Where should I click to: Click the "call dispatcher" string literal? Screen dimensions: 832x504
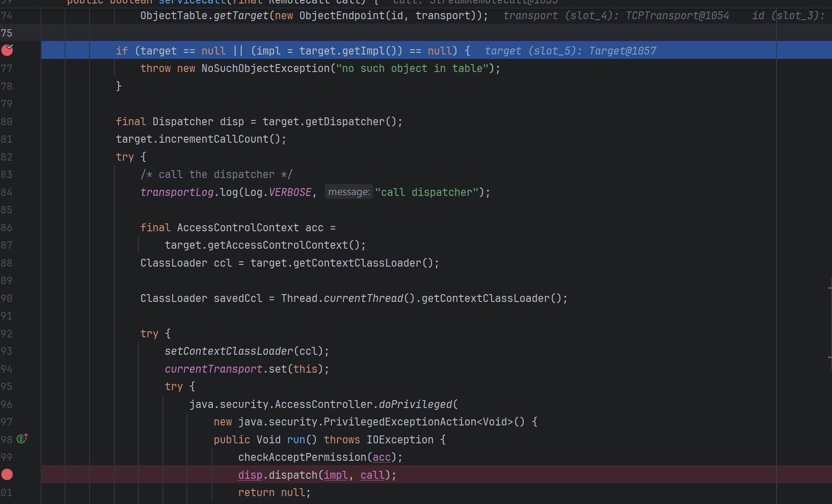pos(427,192)
